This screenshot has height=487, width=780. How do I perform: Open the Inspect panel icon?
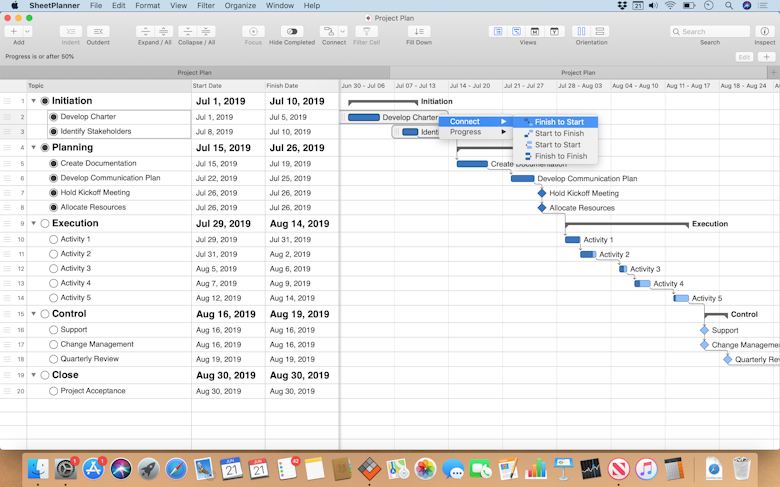click(x=765, y=31)
